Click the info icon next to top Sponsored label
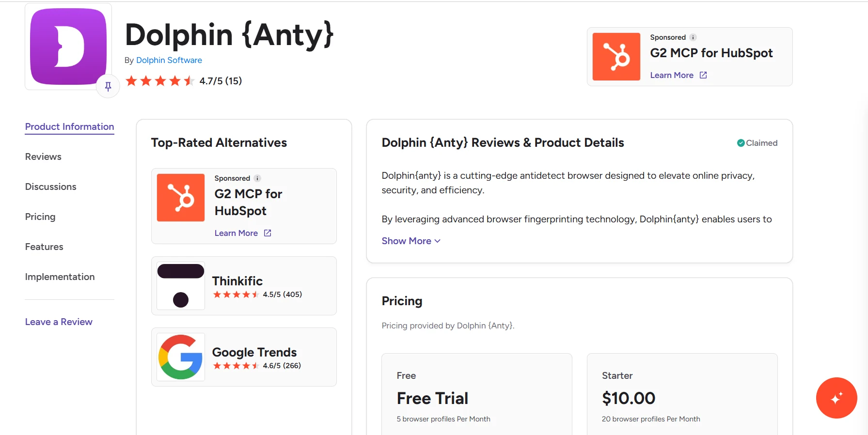The image size is (868, 435). click(693, 37)
